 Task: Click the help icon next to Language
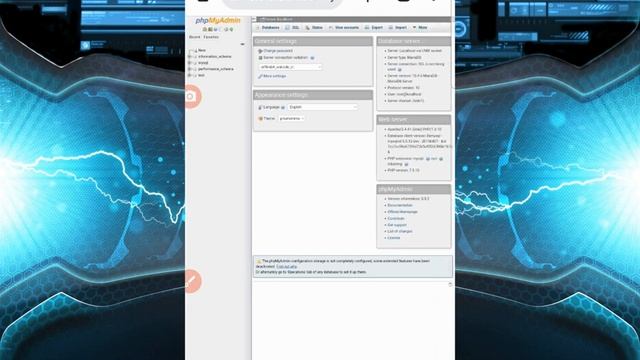[x=283, y=107]
